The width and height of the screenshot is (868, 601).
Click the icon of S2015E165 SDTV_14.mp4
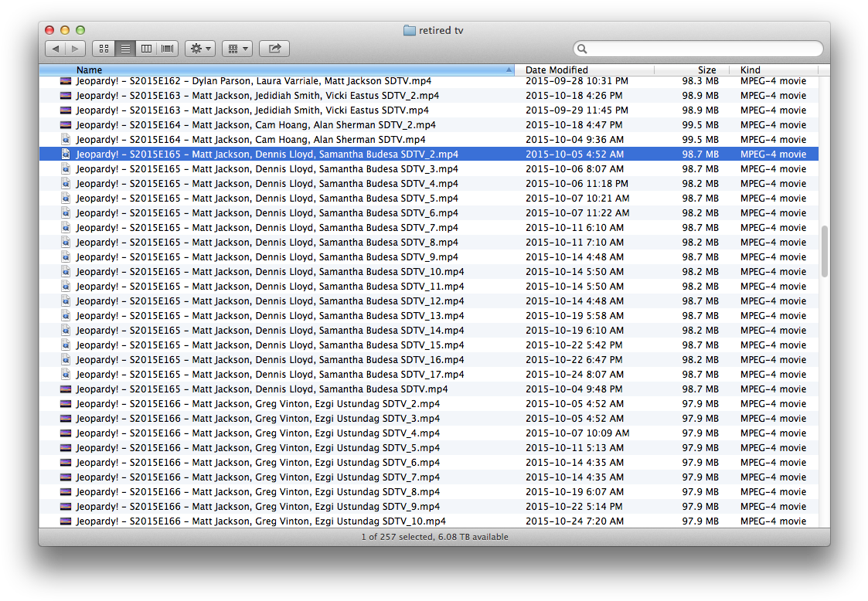66,331
